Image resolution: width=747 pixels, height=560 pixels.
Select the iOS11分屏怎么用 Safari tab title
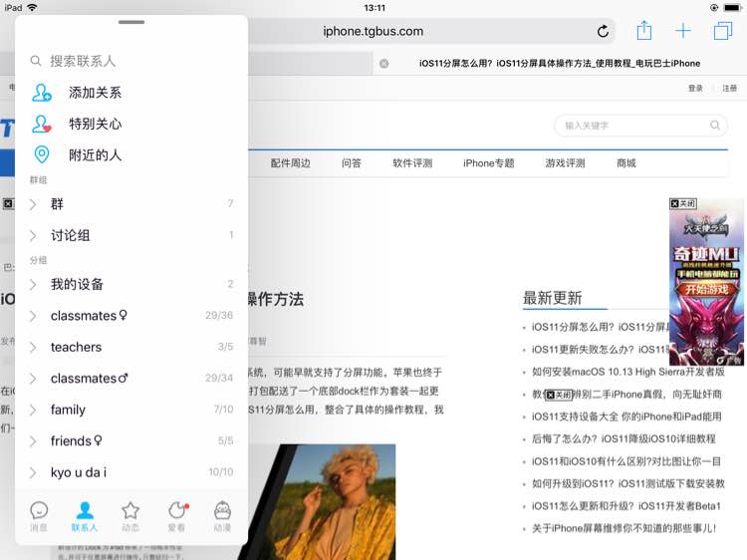click(x=560, y=64)
